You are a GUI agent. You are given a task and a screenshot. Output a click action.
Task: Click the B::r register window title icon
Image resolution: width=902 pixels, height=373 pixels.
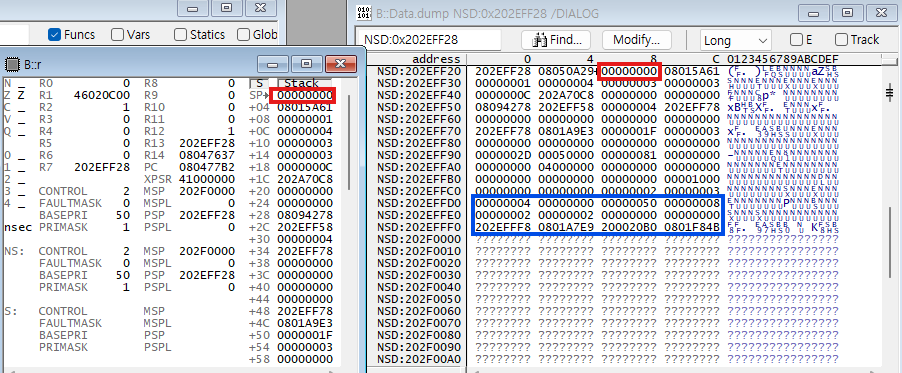click(x=11, y=64)
